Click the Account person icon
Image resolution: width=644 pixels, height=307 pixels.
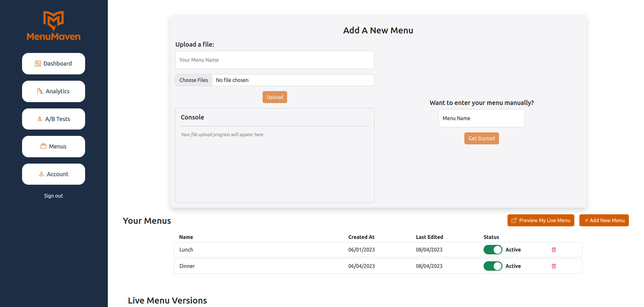tap(41, 174)
